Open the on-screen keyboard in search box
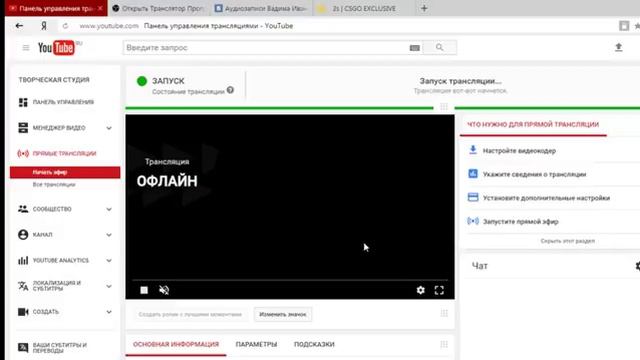The image size is (640, 360). (x=414, y=48)
